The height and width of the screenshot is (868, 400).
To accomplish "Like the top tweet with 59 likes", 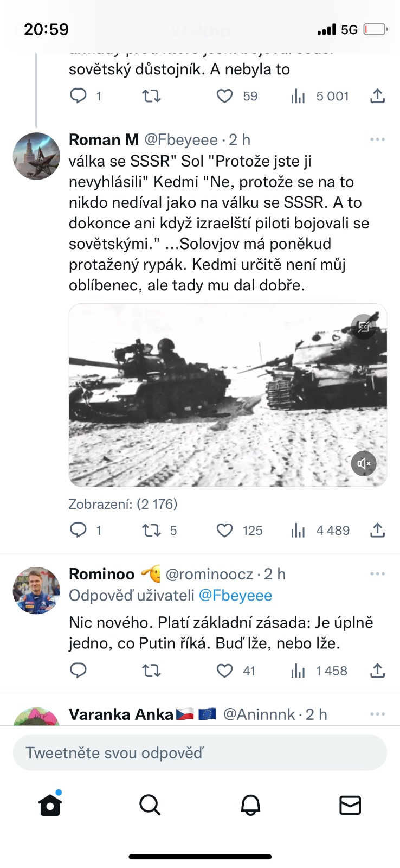I will click(225, 96).
